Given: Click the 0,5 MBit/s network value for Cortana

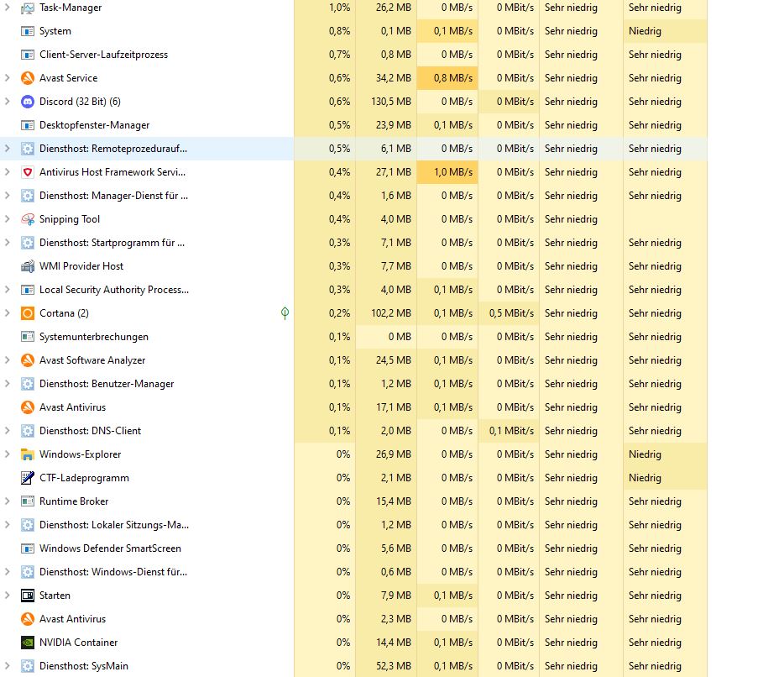Looking at the screenshot, I should click(x=511, y=313).
